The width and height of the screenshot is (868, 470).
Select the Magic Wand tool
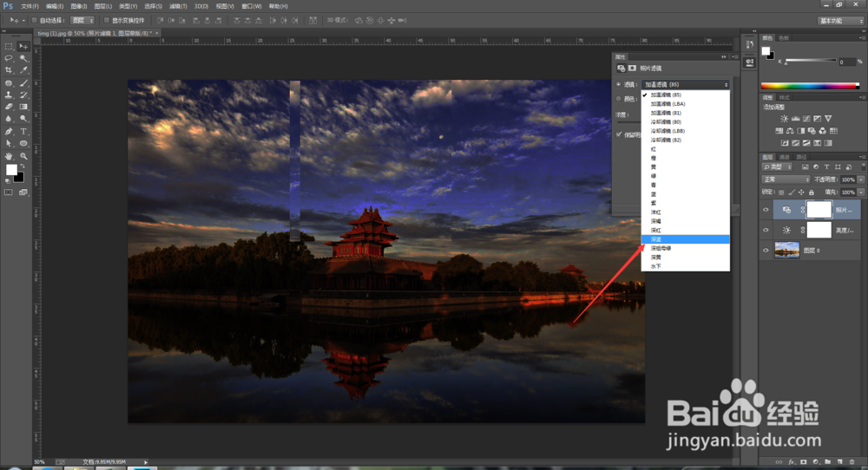[23, 58]
